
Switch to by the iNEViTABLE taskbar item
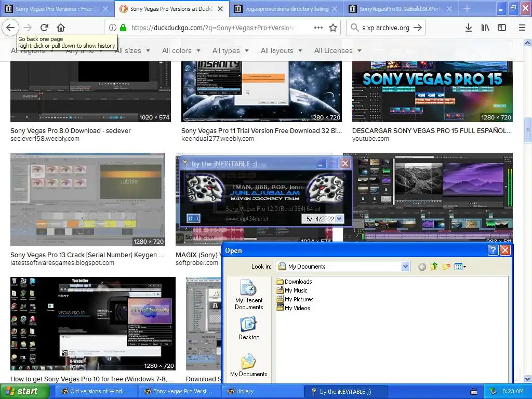click(345, 392)
